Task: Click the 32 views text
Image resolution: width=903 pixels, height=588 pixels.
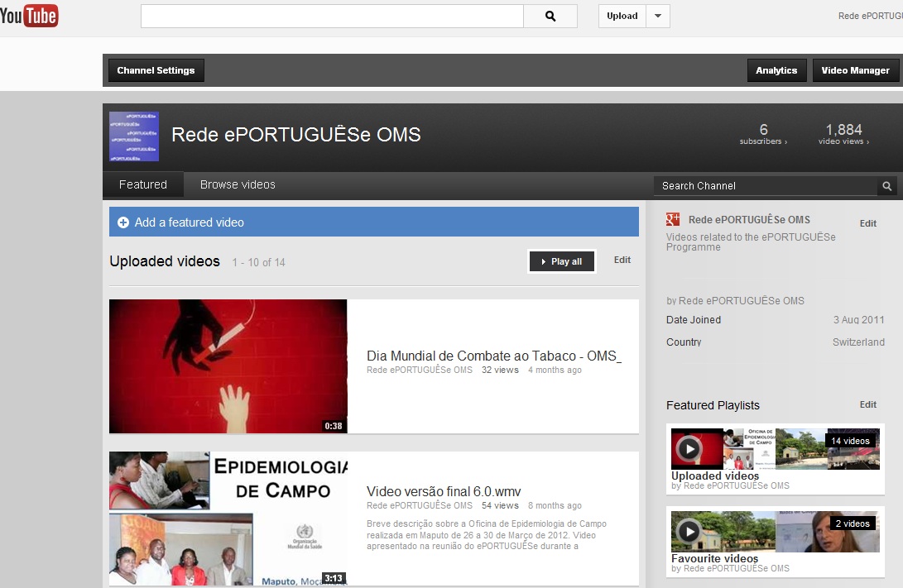Action: (500, 370)
